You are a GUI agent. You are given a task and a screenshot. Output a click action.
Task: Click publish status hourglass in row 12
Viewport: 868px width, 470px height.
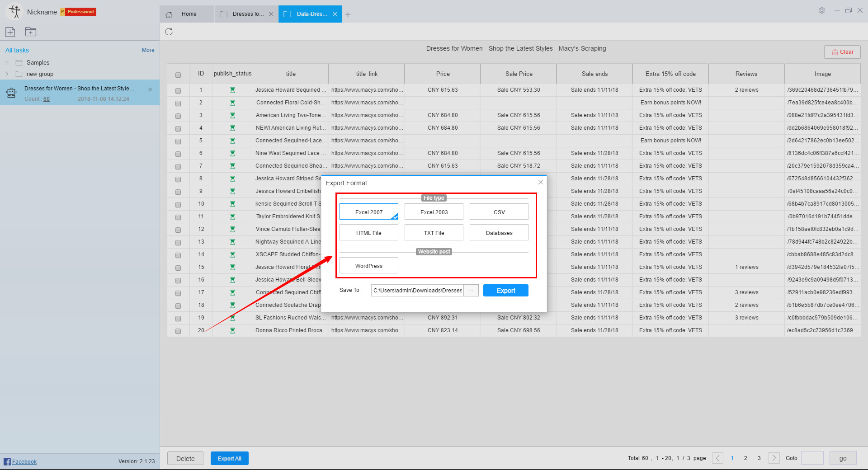[232, 229]
